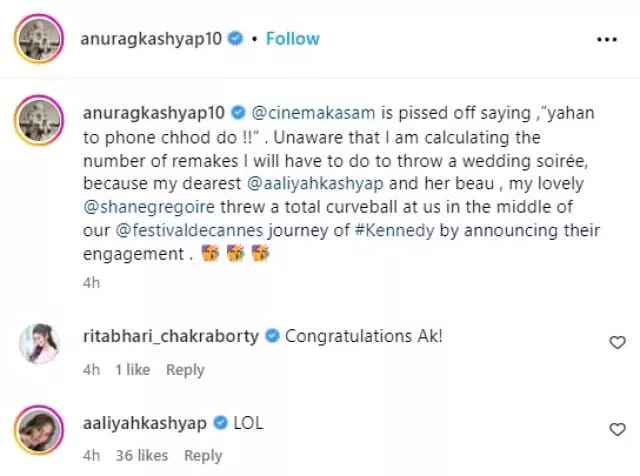The width and height of the screenshot is (640, 476).
Task: Like ritabhari_chakraborty's comment with the heart
Action: [617, 342]
